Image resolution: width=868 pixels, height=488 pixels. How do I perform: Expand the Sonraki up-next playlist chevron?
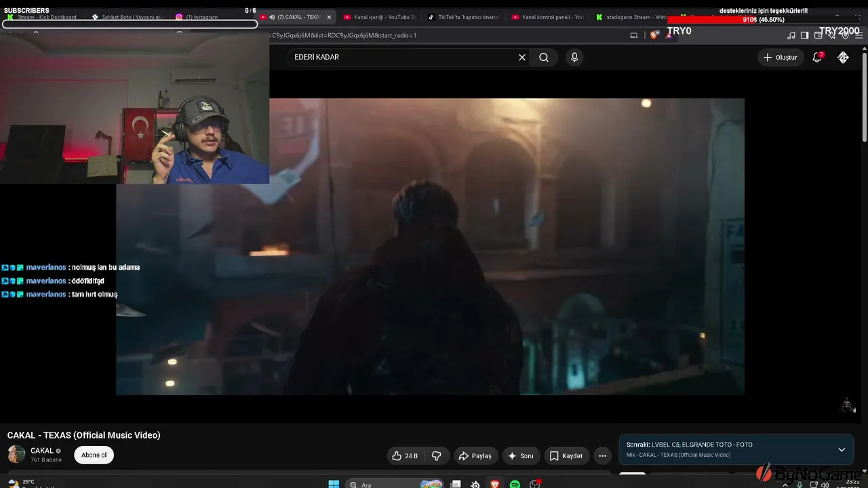842,450
